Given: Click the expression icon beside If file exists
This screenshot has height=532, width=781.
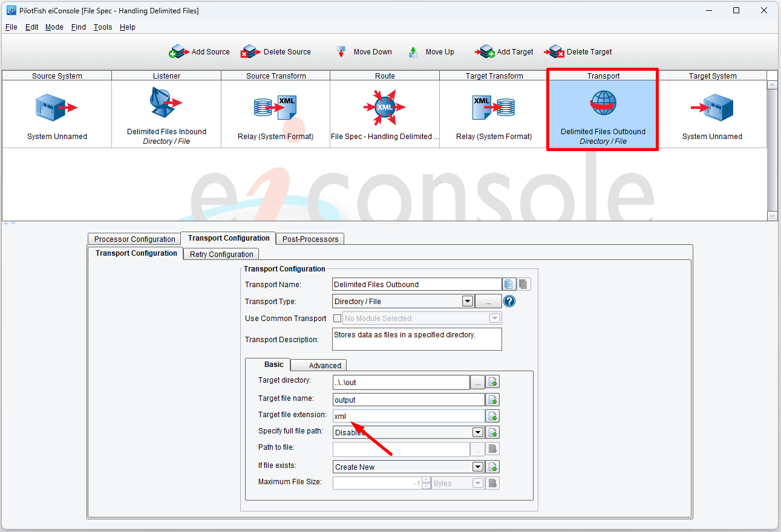Looking at the screenshot, I should 493,467.
